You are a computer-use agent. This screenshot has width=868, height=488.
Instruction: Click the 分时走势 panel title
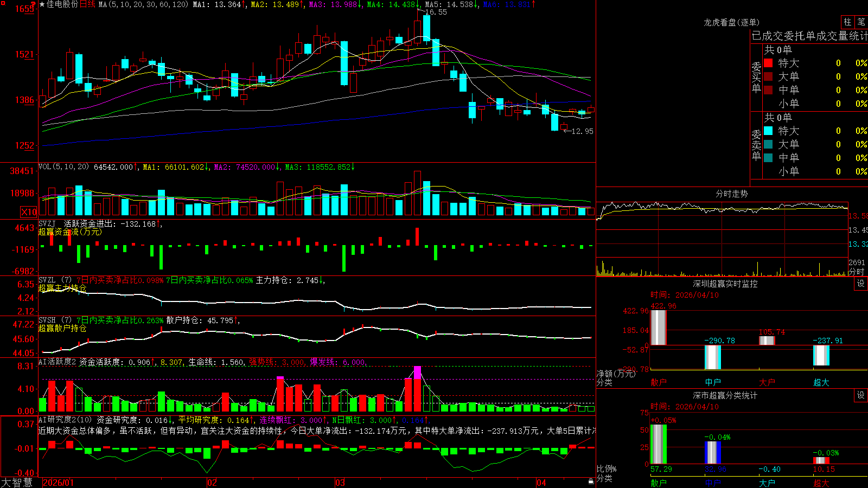coord(731,194)
